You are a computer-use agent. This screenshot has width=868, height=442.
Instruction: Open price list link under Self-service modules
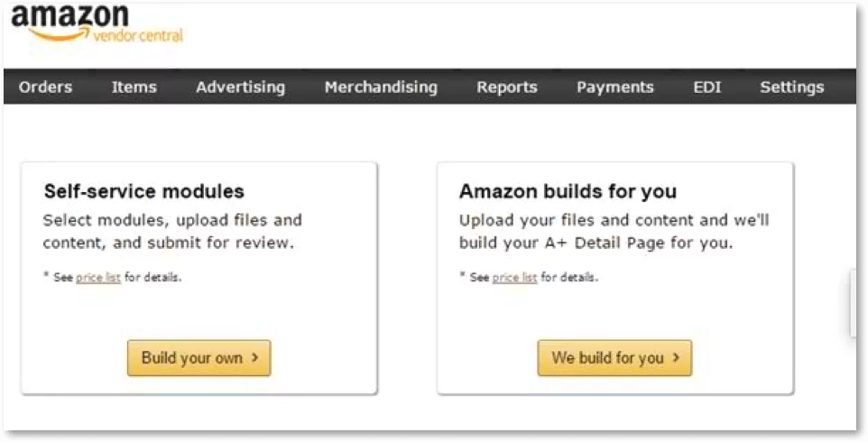pos(98,278)
